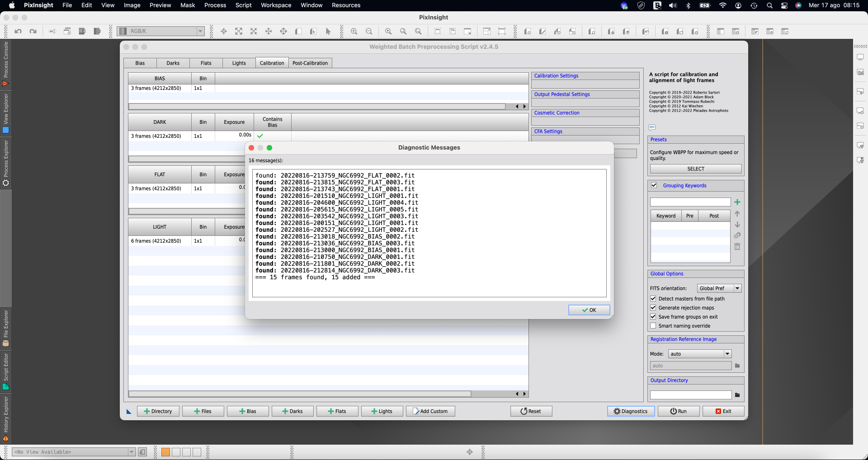Image resolution: width=868 pixels, height=460 pixels.
Task: Switch to the Post-Calibration tab
Action: (x=310, y=63)
